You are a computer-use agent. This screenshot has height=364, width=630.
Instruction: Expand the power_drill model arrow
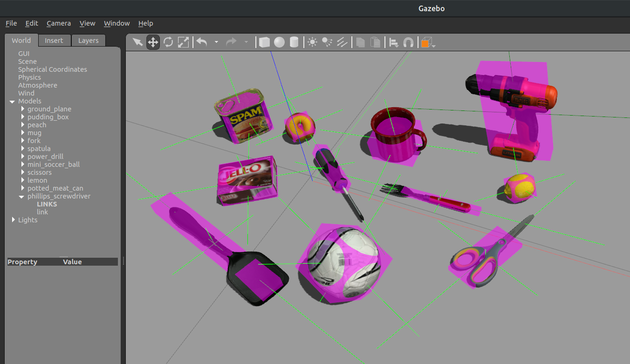click(x=23, y=157)
